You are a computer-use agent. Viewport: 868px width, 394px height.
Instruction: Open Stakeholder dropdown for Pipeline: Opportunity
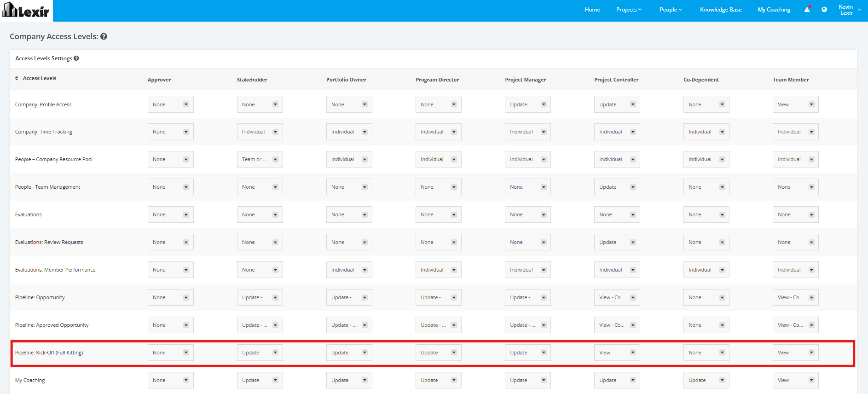(260, 297)
